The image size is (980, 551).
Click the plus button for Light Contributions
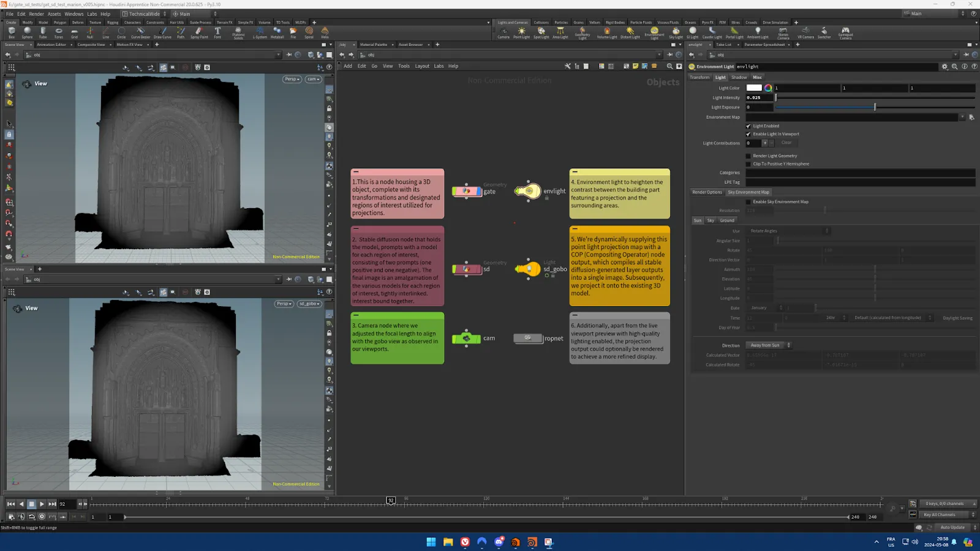coord(764,143)
